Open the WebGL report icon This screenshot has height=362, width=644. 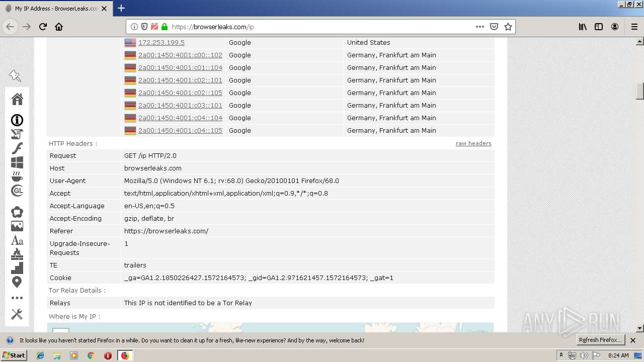click(x=17, y=191)
